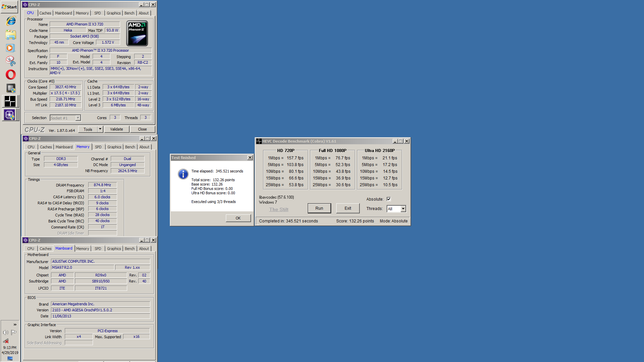Open About tab in the Mainboard CPU-Z window

tap(144, 249)
